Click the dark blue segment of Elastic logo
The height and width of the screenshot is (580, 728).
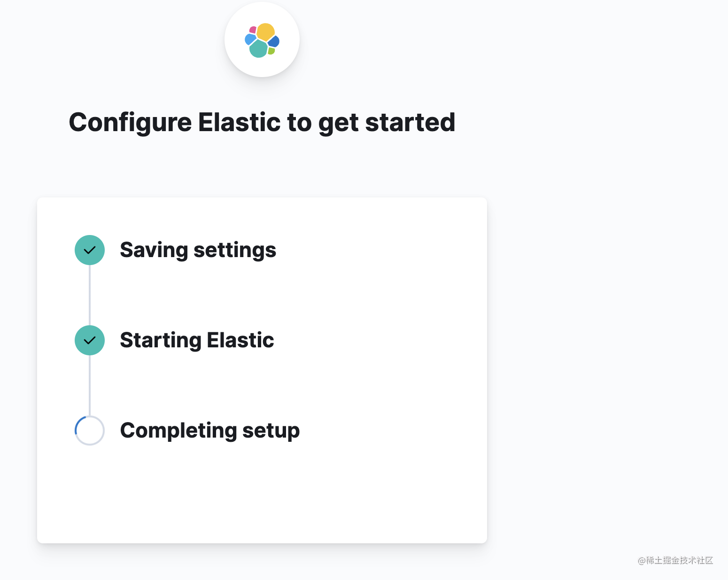click(274, 41)
